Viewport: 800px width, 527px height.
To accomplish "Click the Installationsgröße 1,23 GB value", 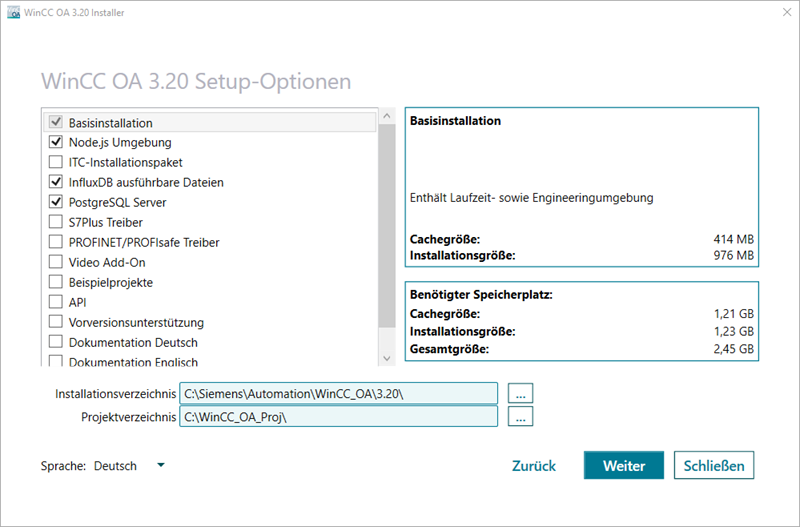I will [x=734, y=332].
